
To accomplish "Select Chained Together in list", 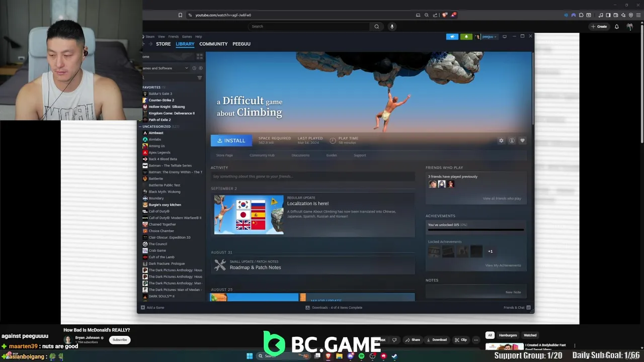I will click(162, 224).
